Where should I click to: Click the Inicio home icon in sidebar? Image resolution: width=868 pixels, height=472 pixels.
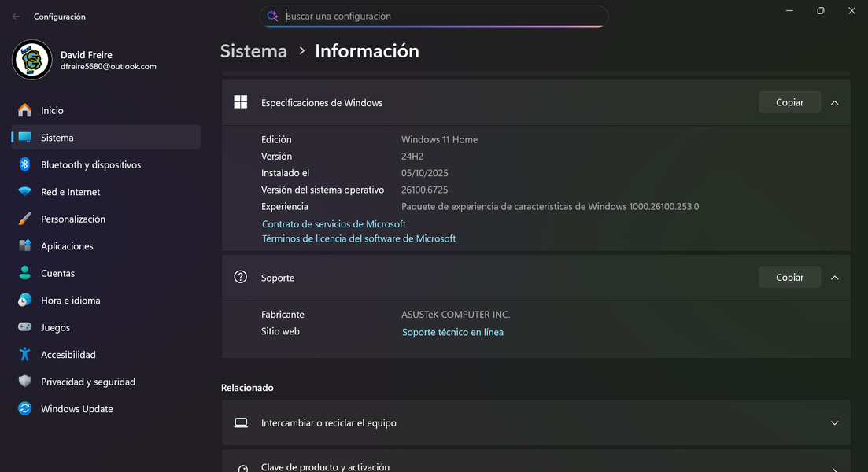click(x=25, y=111)
